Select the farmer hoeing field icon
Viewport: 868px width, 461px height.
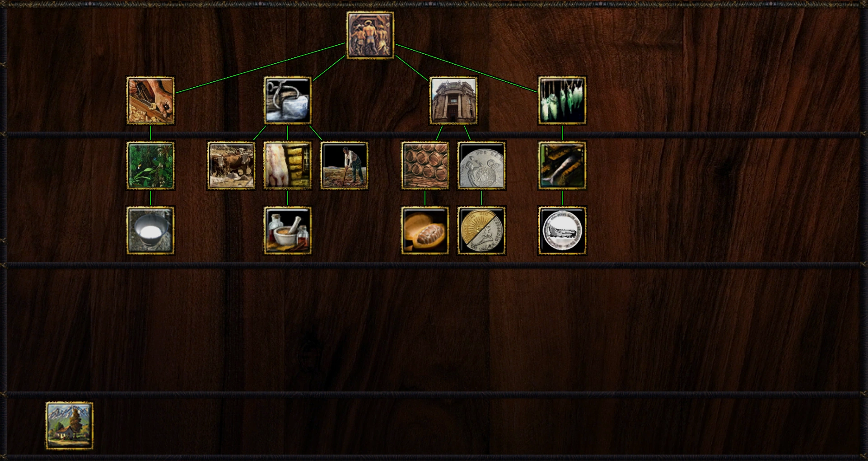point(344,165)
